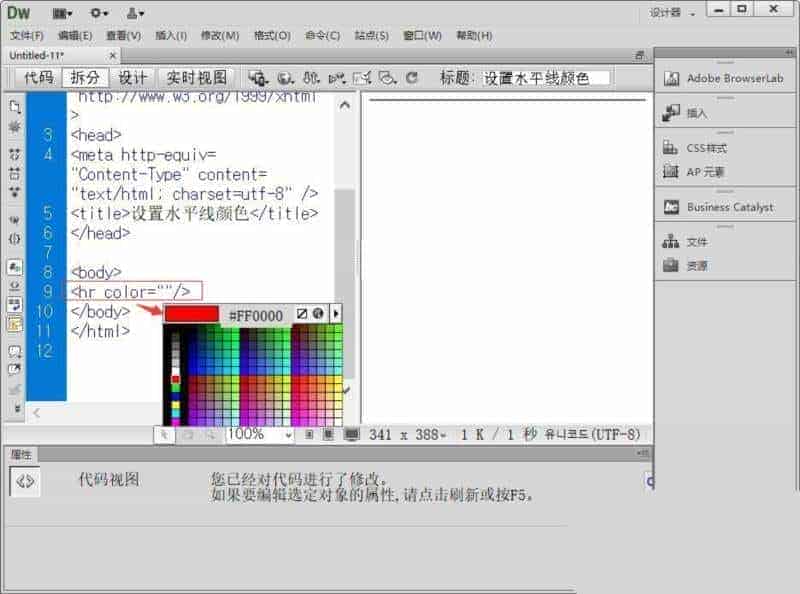Open the Site (S) menu
Image resolution: width=800 pixels, height=594 pixels.
click(371, 35)
